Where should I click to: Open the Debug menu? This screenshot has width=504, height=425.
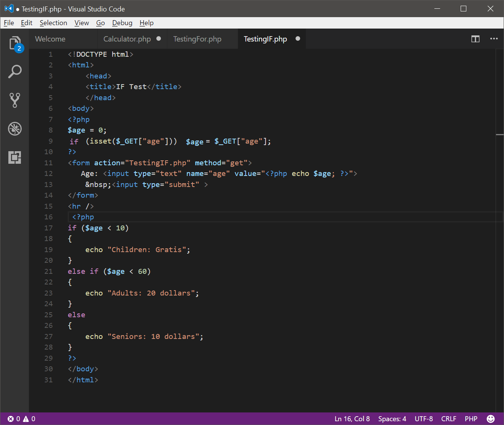[x=122, y=23]
